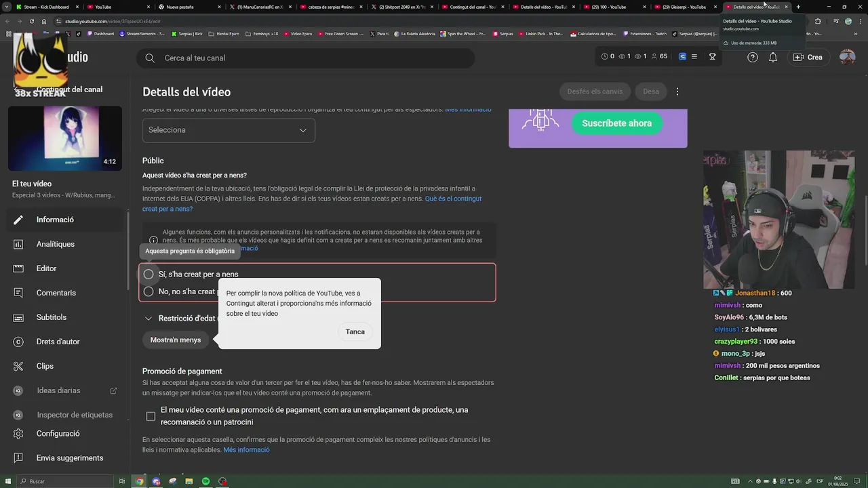Reload the page in browser toolbar
868x488 pixels.
click(31, 21)
